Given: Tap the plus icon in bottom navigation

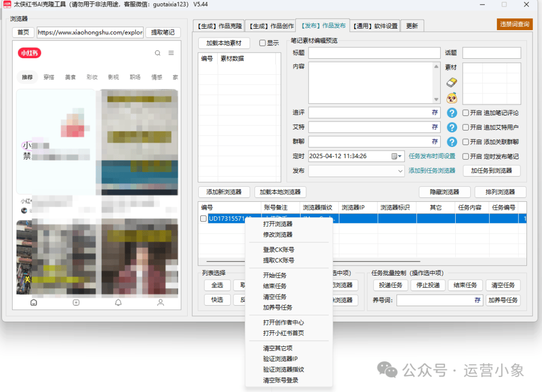Looking at the screenshot, I should click(76, 303).
